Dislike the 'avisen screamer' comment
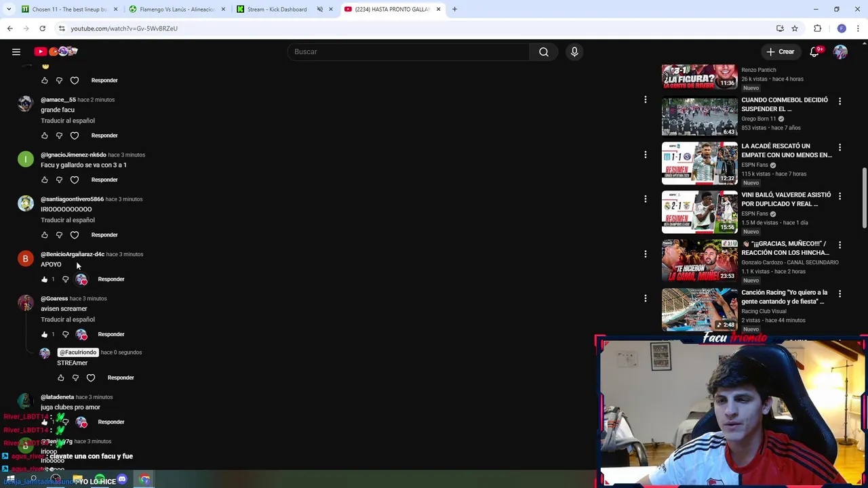The width and height of the screenshot is (868, 488). [66, 334]
